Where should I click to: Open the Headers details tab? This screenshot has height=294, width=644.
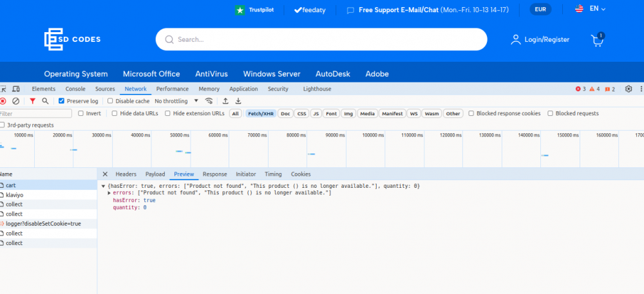click(x=126, y=174)
